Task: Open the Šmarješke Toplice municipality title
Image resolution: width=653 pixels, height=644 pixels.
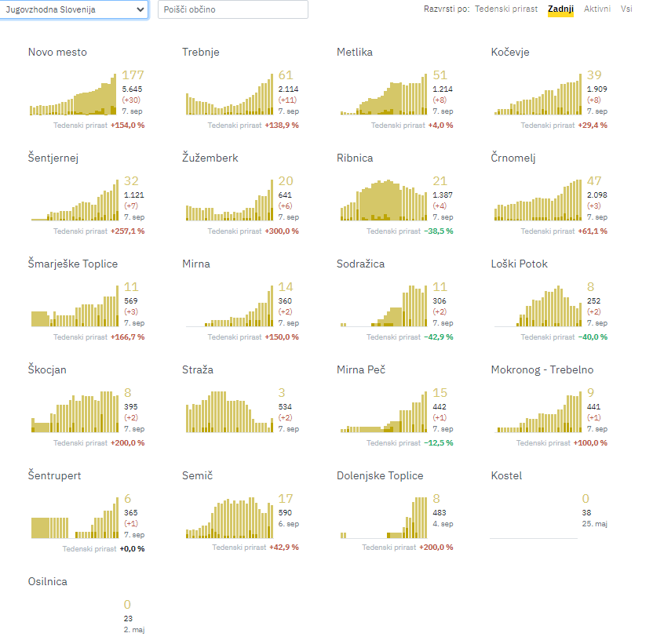Action: [72, 264]
